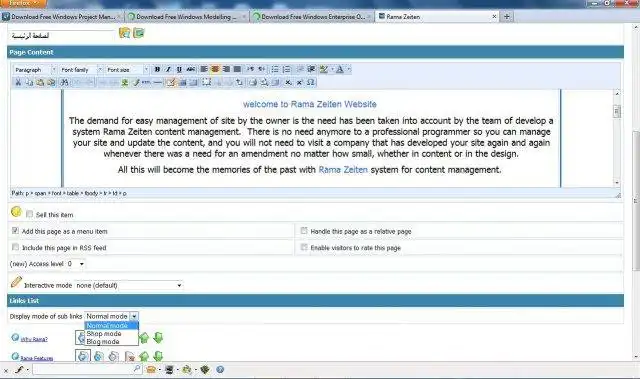Open the Paragraph format dropdown
640x379 pixels.
click(35, 70)
